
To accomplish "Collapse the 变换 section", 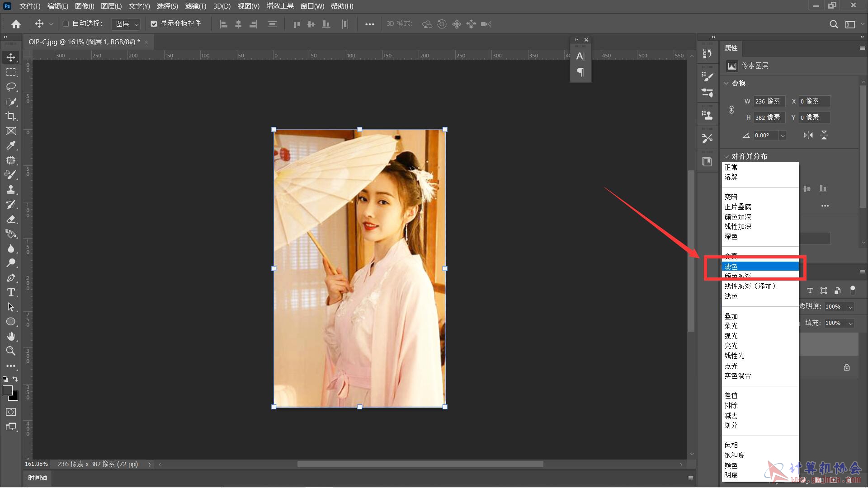I will [726, 83].
